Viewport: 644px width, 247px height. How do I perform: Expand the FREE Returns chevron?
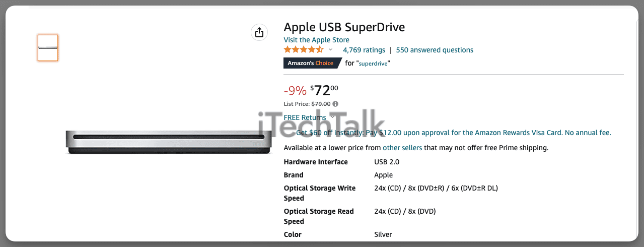332,117
